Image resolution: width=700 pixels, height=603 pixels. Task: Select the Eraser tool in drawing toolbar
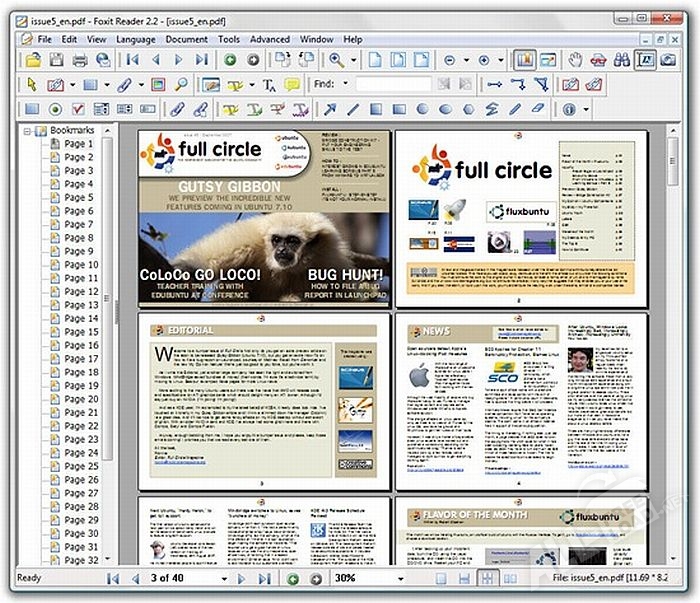click(x=538, y=109)
